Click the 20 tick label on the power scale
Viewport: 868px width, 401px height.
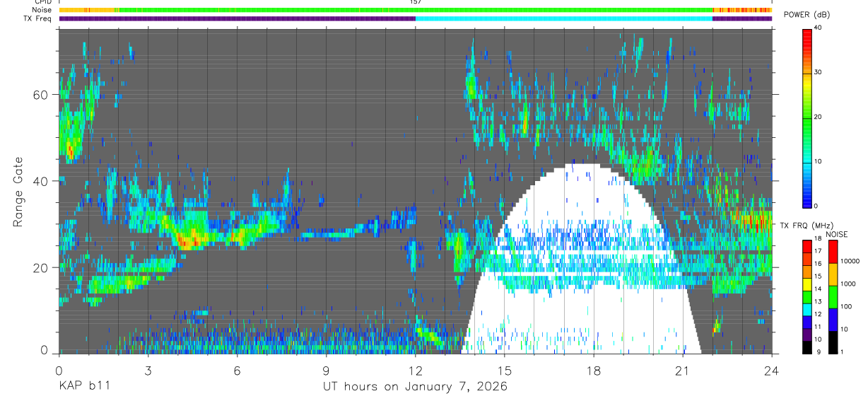tap(819, 117)
